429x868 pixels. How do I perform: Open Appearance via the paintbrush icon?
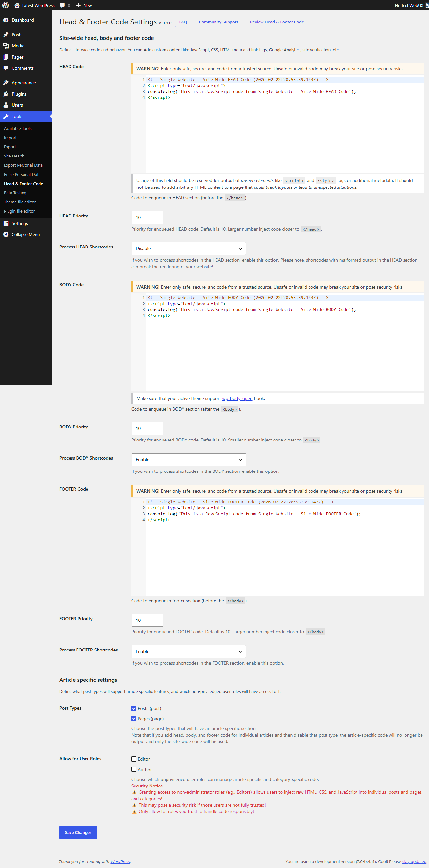pos(6,82)
